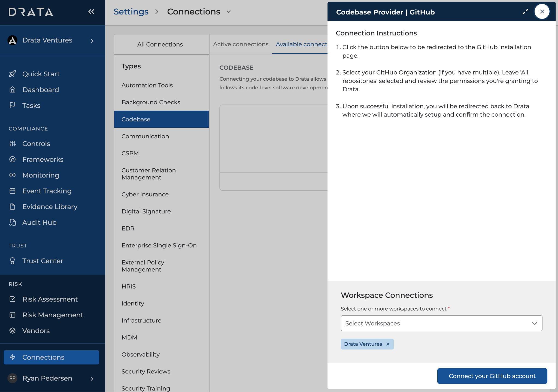Image resolution: width=558 pixels, height=392 pixels.
Task: Open Dashboard via home icon
Action: [13, 90]
